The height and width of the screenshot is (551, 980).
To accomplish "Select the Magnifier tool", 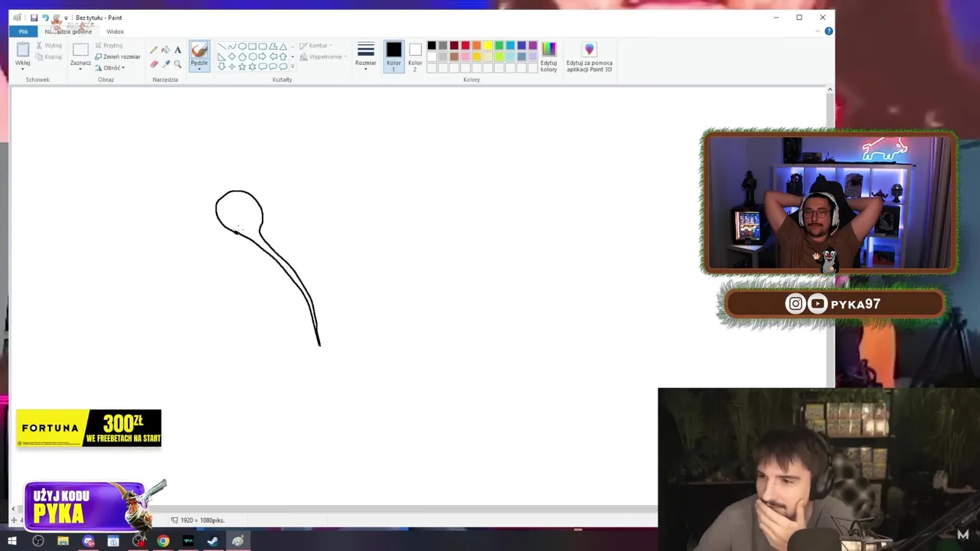I will click(x=178, y=64).
